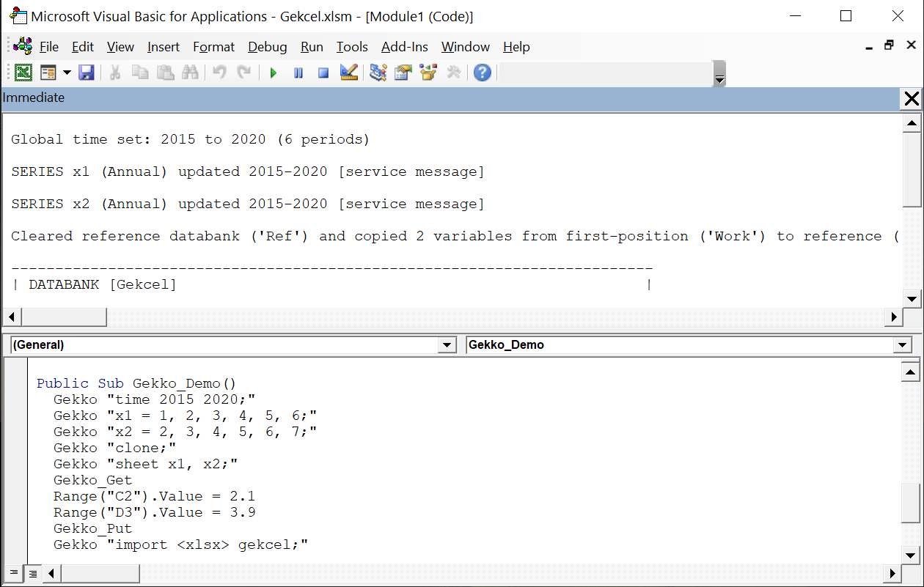Click the Insert UserForm icon
The height and width of the screenshot is (587, 924).
[x=48, y=73]
